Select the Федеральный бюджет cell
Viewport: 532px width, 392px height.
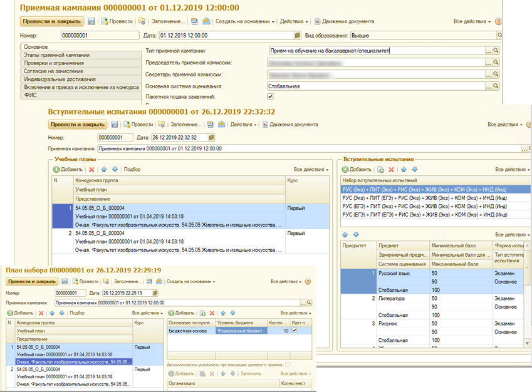coord(241,331)
